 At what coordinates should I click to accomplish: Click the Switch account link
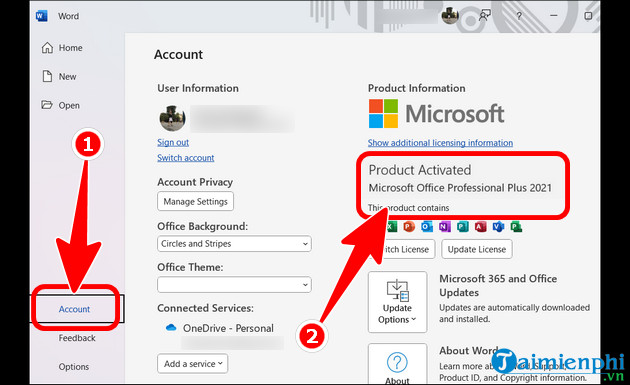pyautogui.click(x=186, y=158)
